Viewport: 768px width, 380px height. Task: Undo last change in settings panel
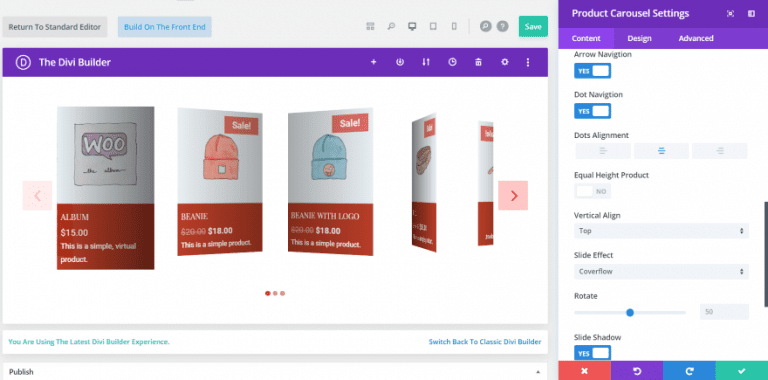[x=637, y=371]
